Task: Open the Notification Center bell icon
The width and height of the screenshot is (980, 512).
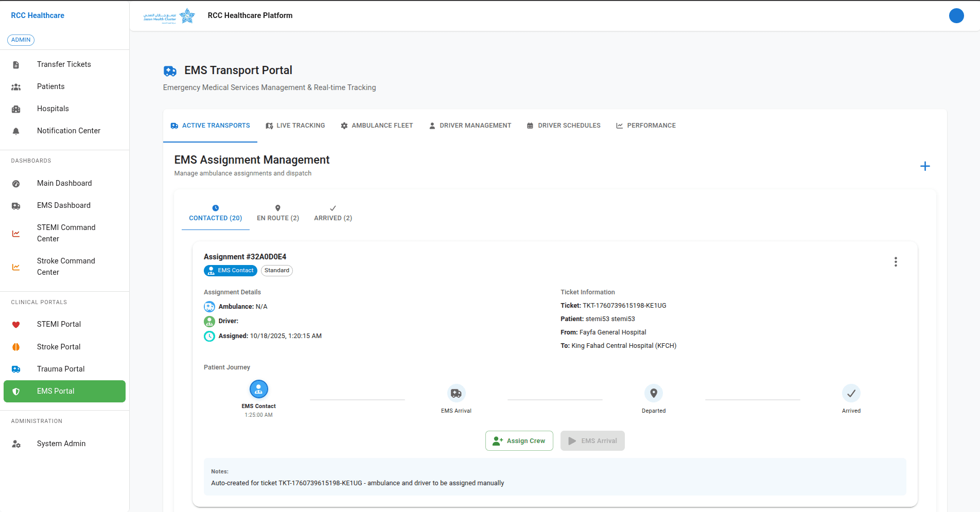Action: 16,131
